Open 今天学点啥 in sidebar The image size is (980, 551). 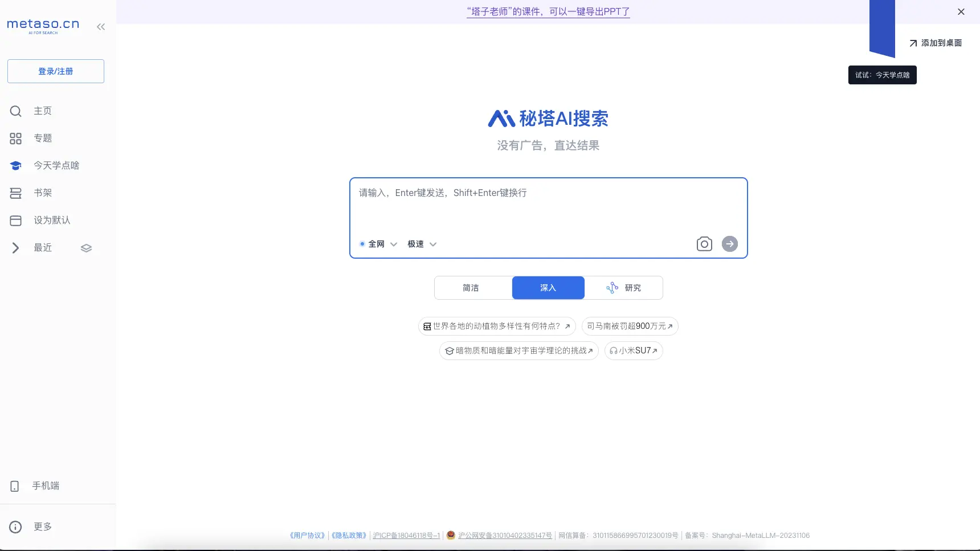56,166
